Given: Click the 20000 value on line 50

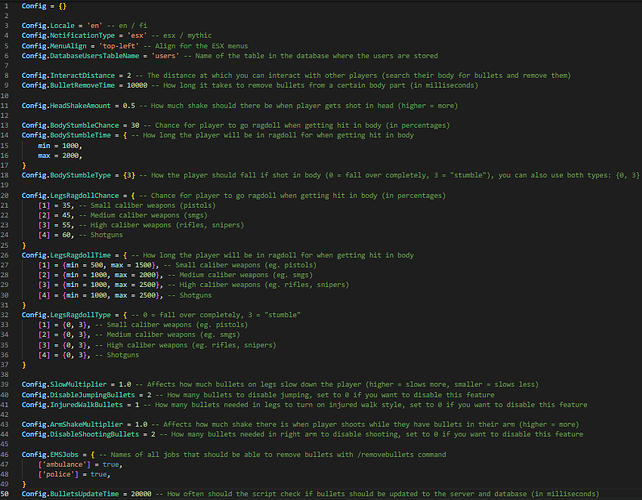Looking at the screenshot, I should (141, 494).
